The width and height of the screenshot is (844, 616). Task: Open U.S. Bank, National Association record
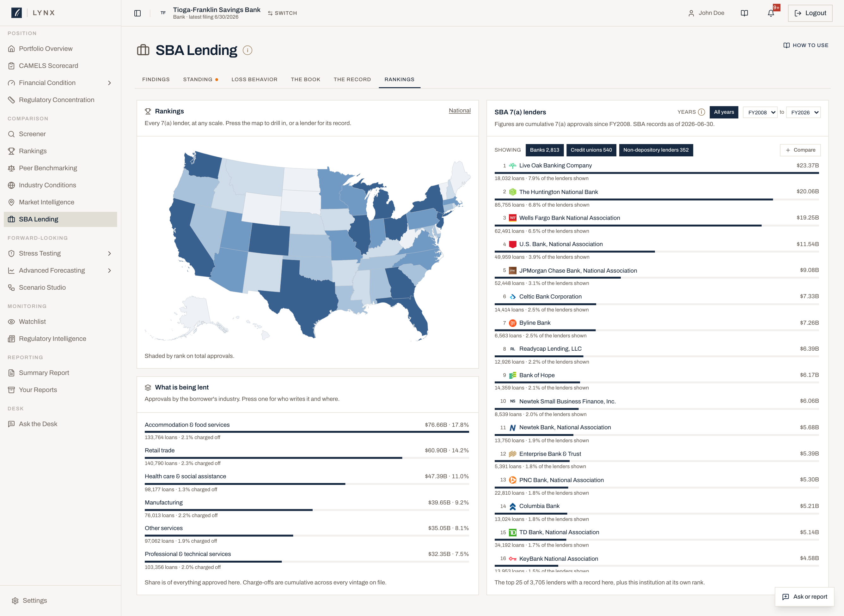point(656,250)
